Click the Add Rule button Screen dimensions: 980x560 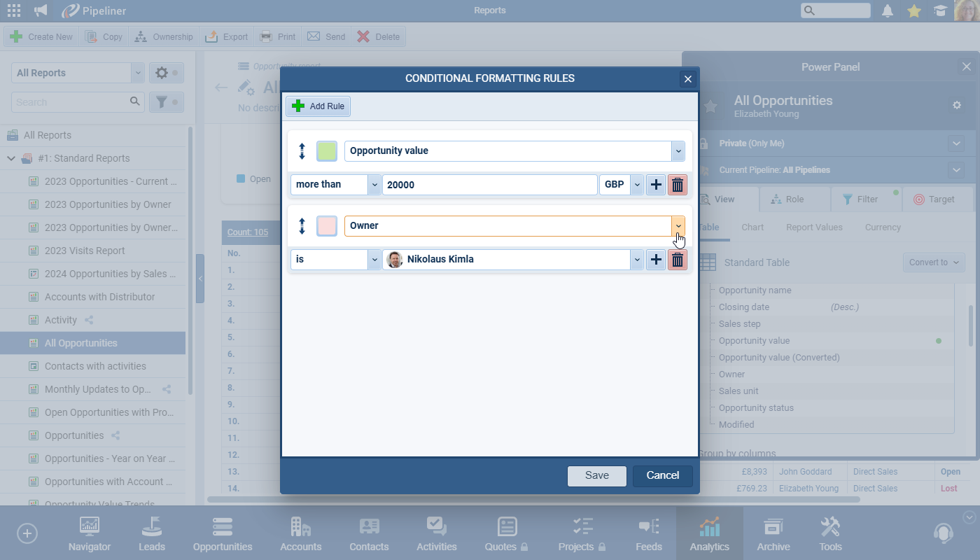pos(318,106)
